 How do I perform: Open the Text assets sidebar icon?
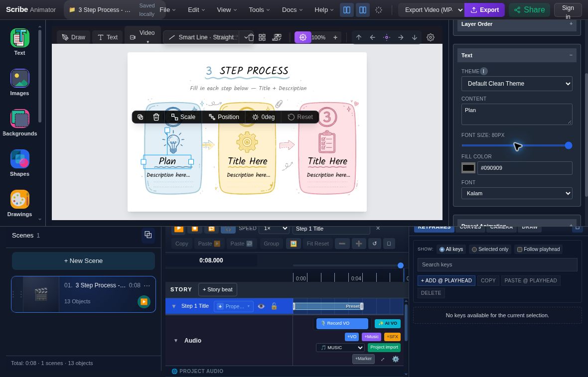[x=19, y=42]
